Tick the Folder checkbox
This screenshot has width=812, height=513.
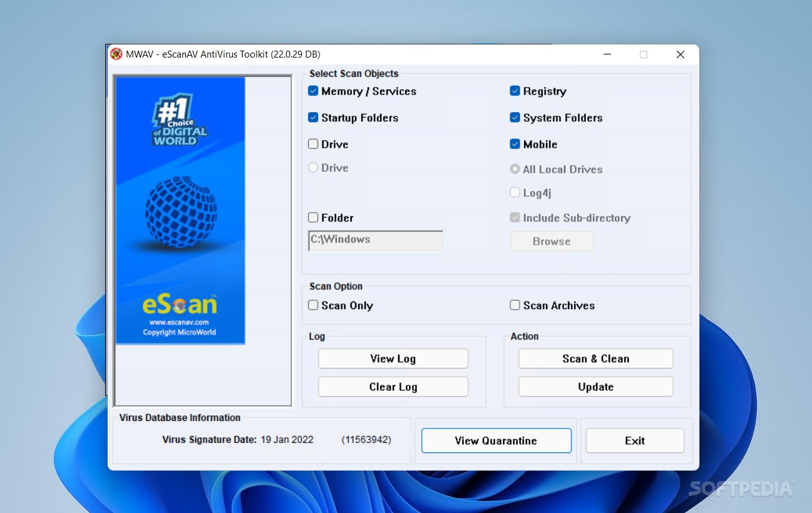tap(313, 218)
